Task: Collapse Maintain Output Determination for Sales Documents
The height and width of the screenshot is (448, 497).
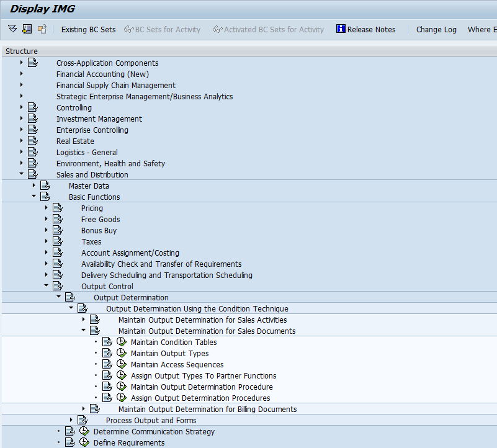Action: (83, 330)
